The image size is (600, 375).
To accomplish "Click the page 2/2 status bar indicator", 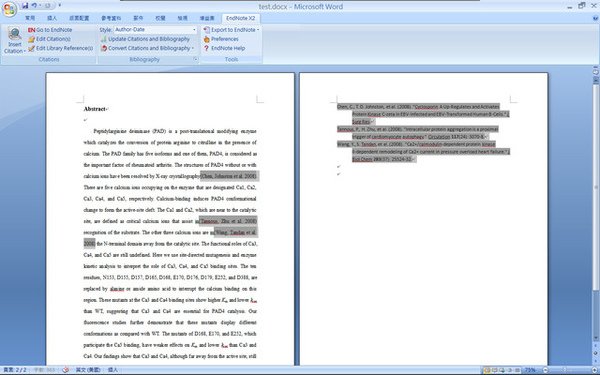I will pos(15,370).
